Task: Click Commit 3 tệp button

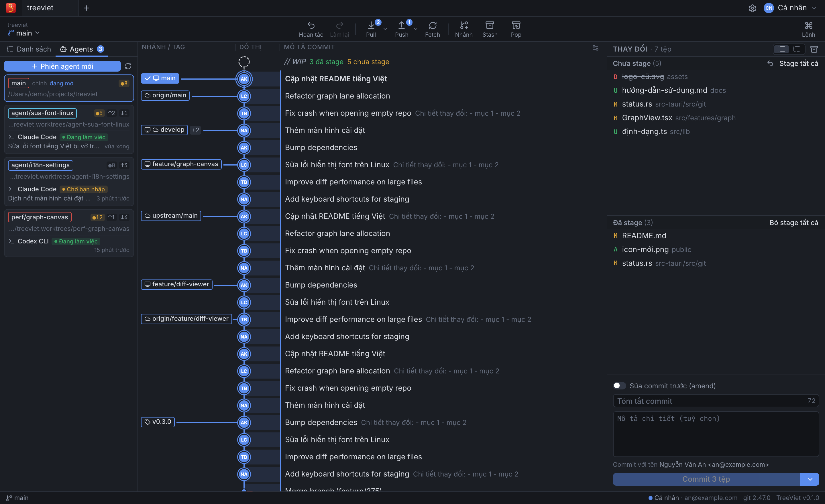Action: [x=706, y=479]
